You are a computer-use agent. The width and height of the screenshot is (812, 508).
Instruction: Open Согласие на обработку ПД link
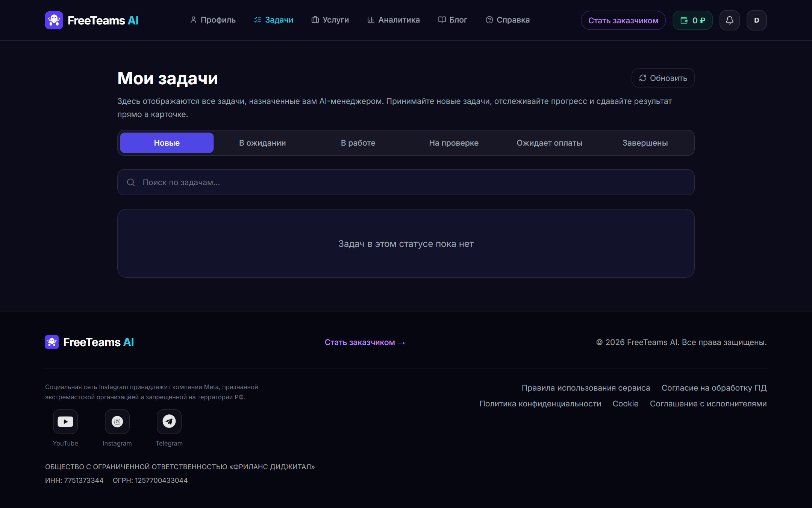[714, 388]
